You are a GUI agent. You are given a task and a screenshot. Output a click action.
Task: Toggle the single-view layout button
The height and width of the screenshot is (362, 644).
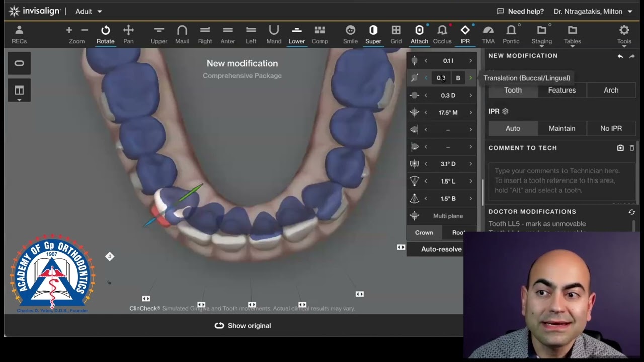tap(19, 63)
